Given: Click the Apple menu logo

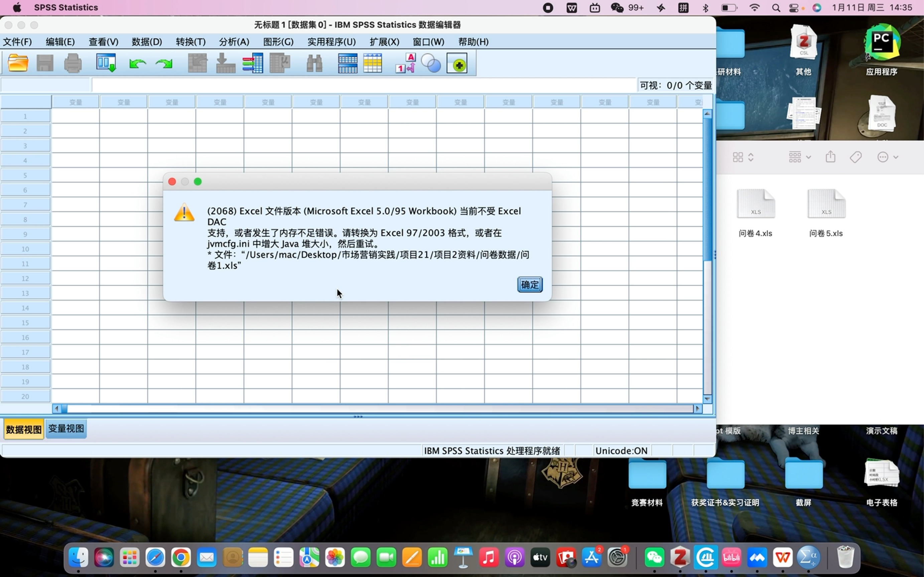Looking at the screenshot, I should (x=17, y=7).
